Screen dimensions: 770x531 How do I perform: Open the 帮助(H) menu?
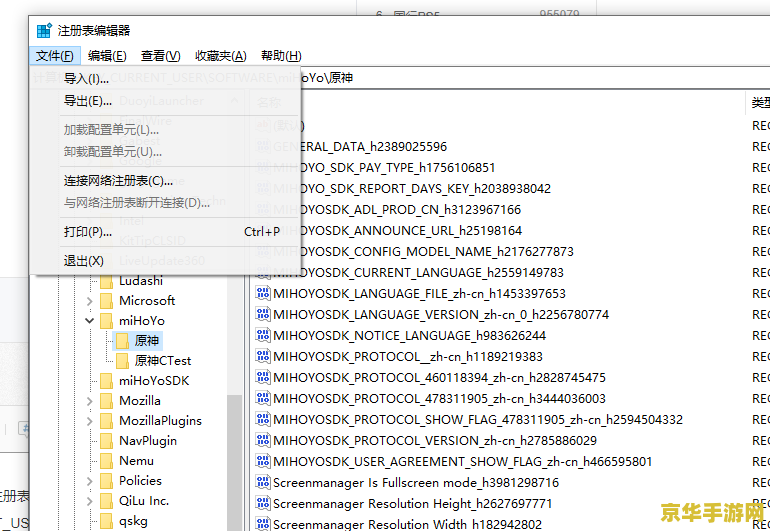(x=281, y=56)
